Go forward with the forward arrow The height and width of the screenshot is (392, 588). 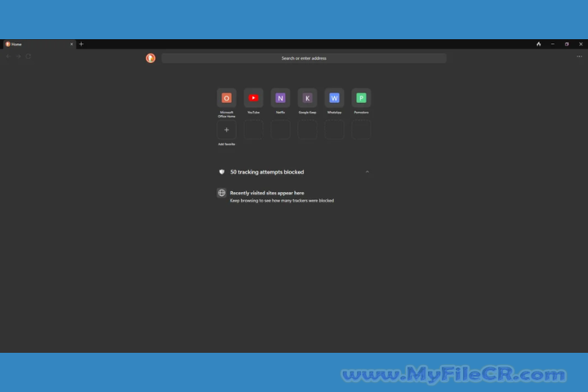[x=18, y=56]
